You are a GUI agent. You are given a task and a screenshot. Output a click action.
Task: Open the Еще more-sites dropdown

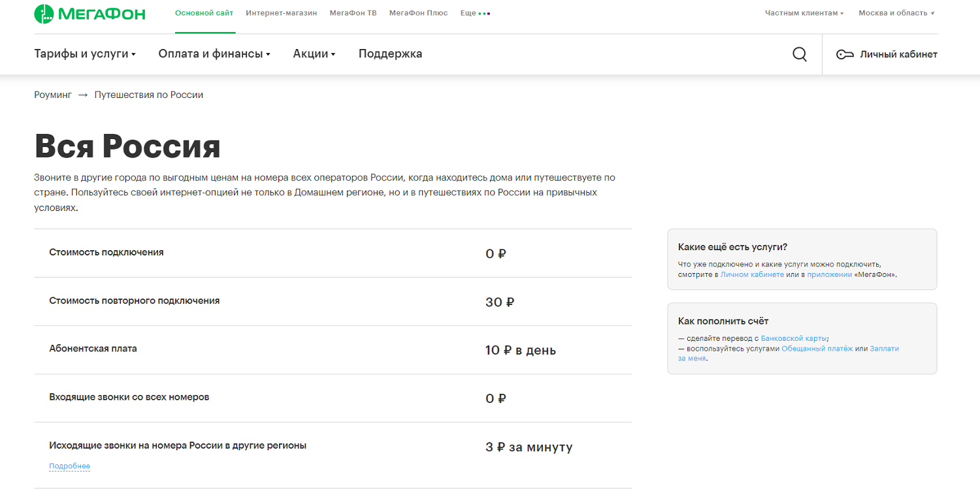[475, 13]
